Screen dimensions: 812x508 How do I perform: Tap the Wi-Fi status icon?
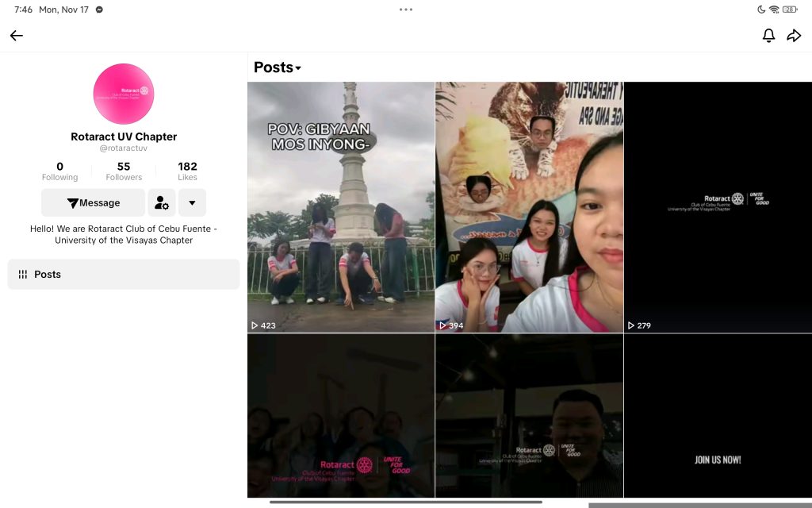click(774, 10)
